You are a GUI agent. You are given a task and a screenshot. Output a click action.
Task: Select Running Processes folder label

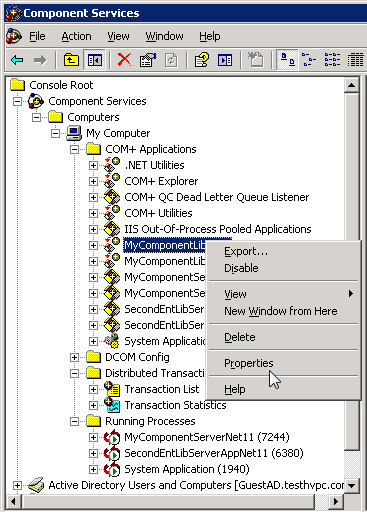tap(150, 421)
